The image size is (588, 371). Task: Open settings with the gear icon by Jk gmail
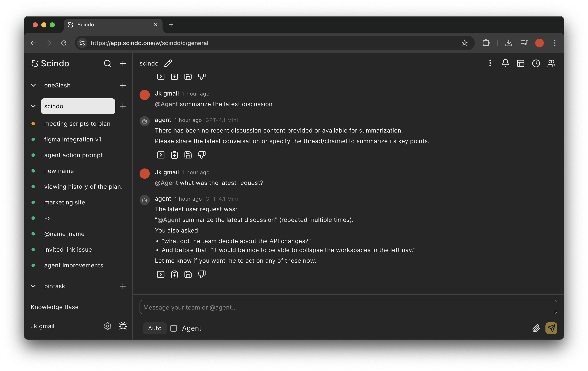[x=107, y=326]
